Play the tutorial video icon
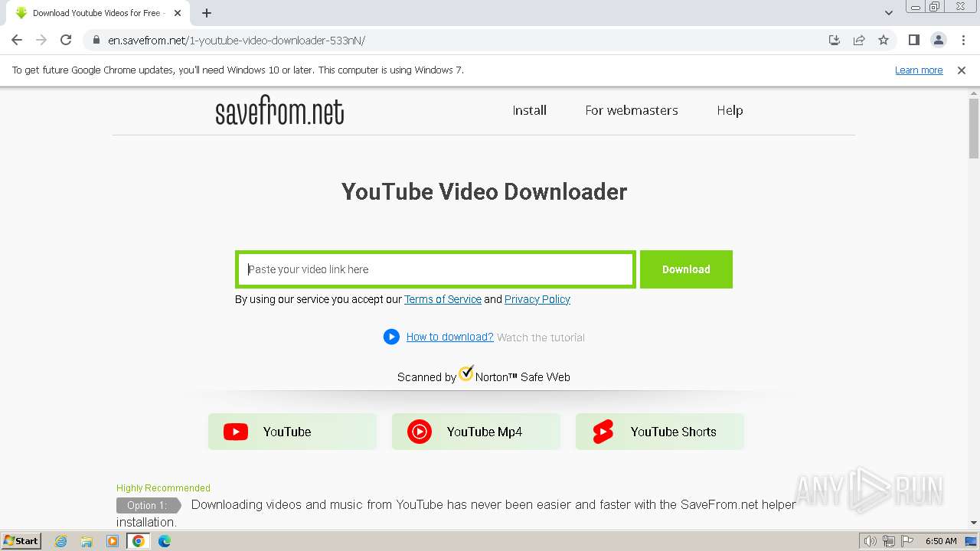This screenshot has width=980, height=551. [391, 337]
